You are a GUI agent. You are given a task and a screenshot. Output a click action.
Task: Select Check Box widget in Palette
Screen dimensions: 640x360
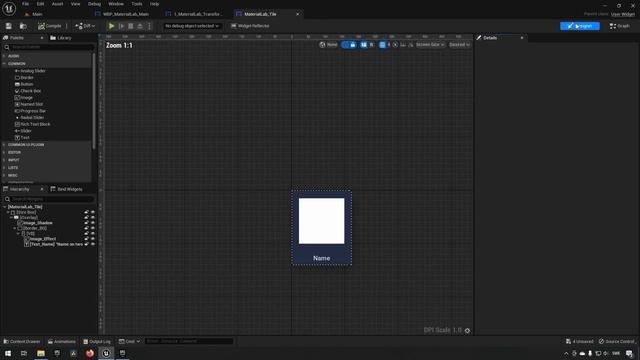pyautogui.click(x=28, y=91)
